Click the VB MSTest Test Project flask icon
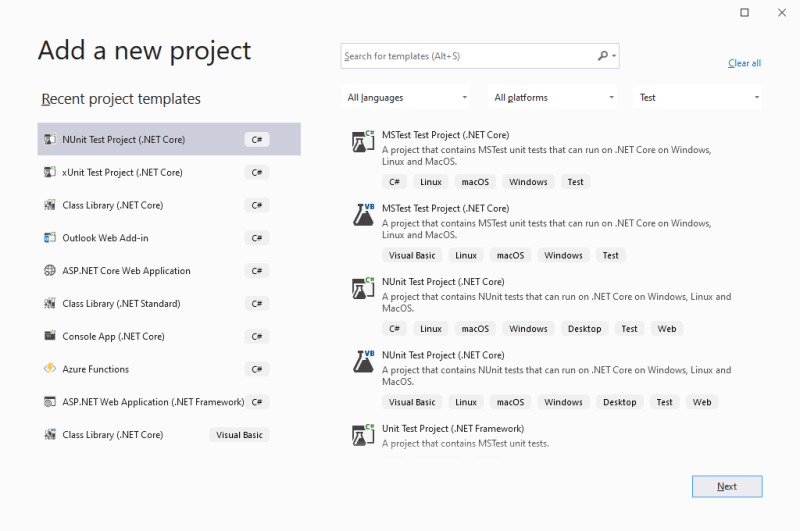The width and height of the screenshot is (800, 531). pyautogui.click(x=363, y=215)
